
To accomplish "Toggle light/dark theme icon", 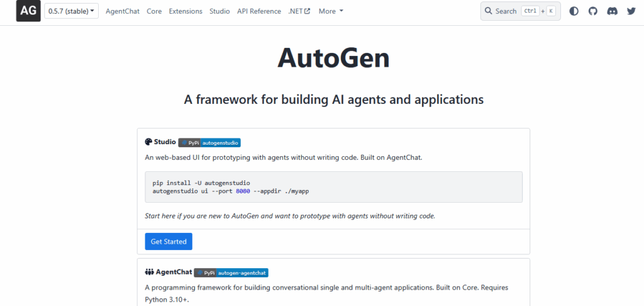I will [574, 11].
